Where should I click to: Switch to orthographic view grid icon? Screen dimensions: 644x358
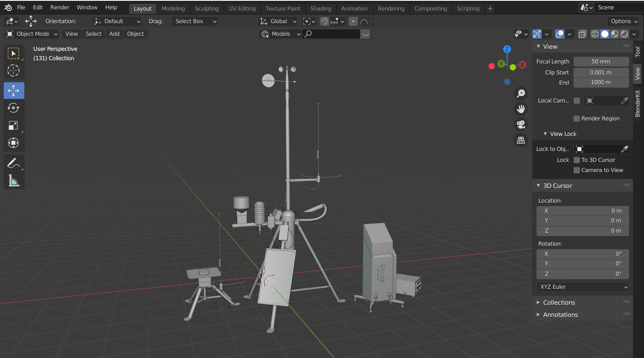[521, 140]
